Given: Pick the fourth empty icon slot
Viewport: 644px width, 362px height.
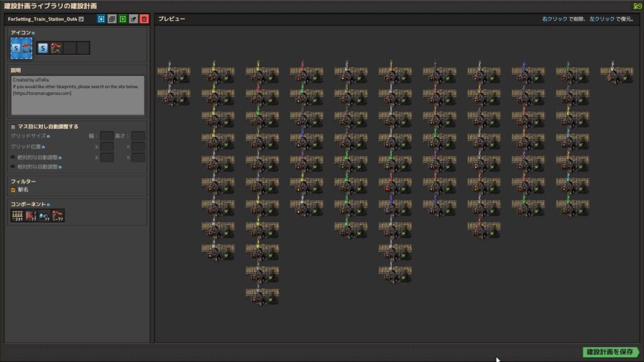Looking at the screenshot, I should (x=83, y=48).
